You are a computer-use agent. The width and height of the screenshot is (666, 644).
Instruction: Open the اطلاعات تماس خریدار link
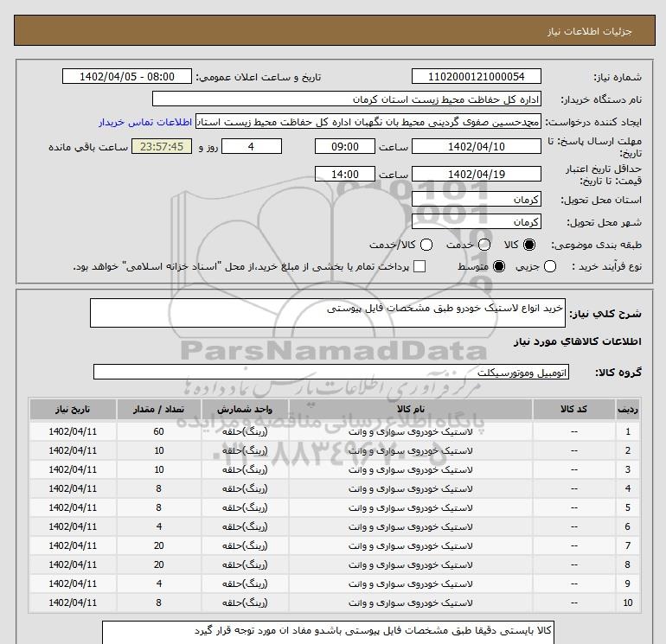[145, 122]
